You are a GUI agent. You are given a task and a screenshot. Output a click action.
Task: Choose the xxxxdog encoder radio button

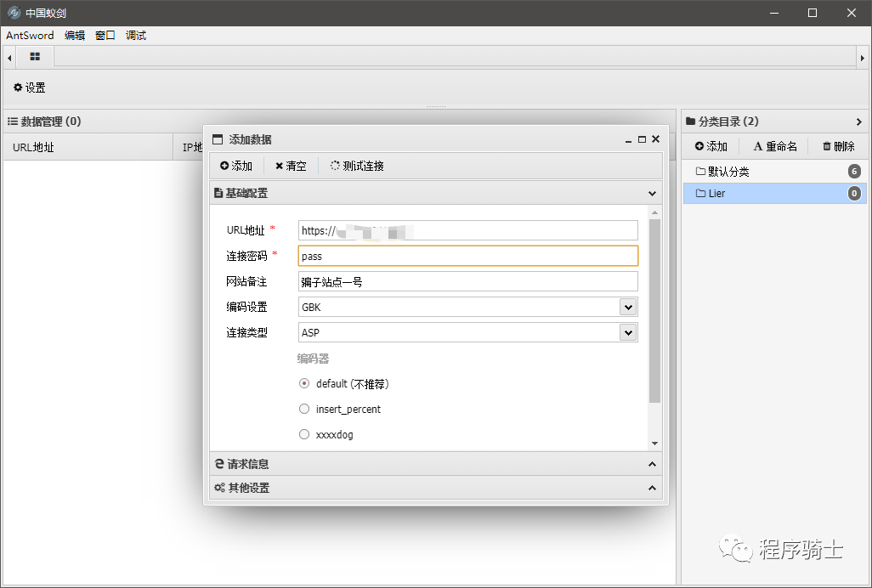(304, 434)
